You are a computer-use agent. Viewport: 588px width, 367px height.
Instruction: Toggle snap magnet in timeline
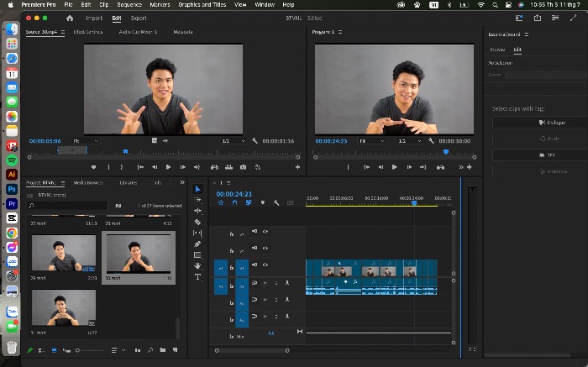234,202
